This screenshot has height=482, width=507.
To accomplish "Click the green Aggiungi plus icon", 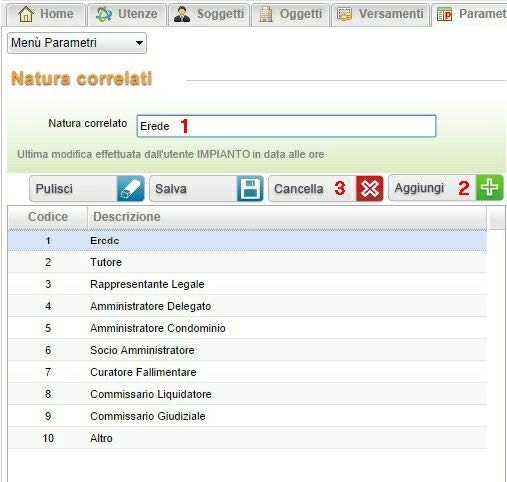I will (x=490, y=188).
